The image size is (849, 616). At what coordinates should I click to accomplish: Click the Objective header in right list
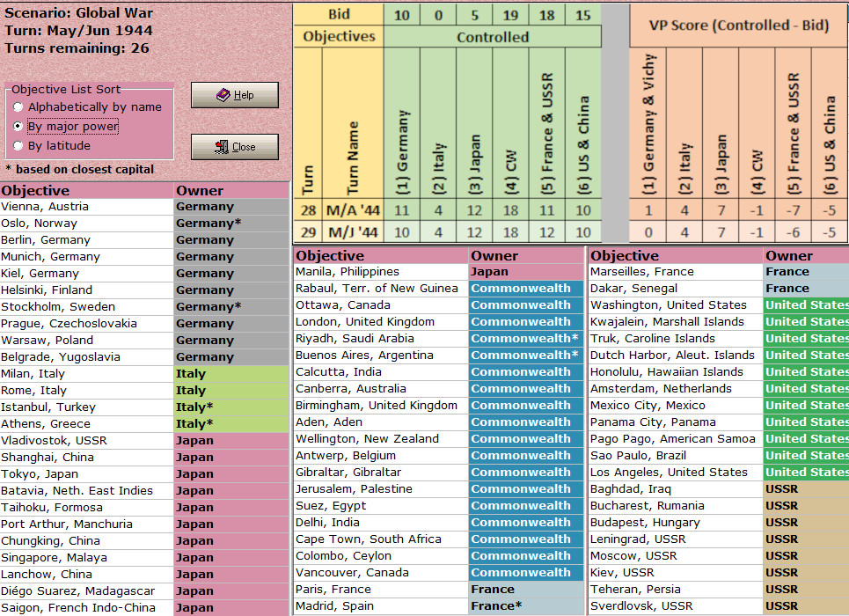[x=675, y=255]
